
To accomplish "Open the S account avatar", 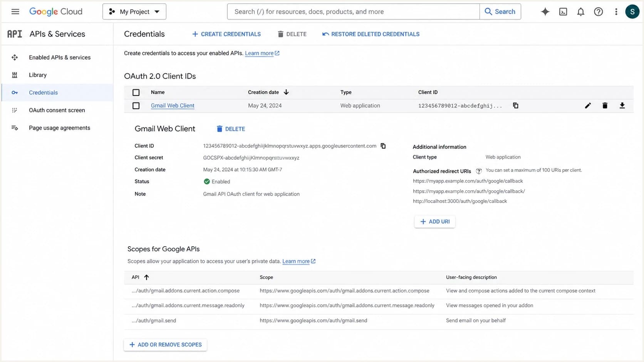I will pyautogui.click(x=632, y=12).
